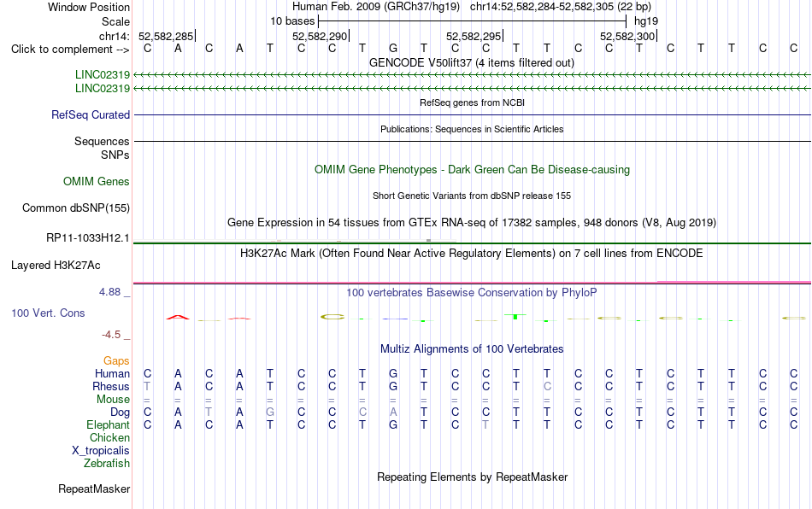Click the Rhesus species row label
Viewport: 812px width, 509px height.
pos(111,387)
